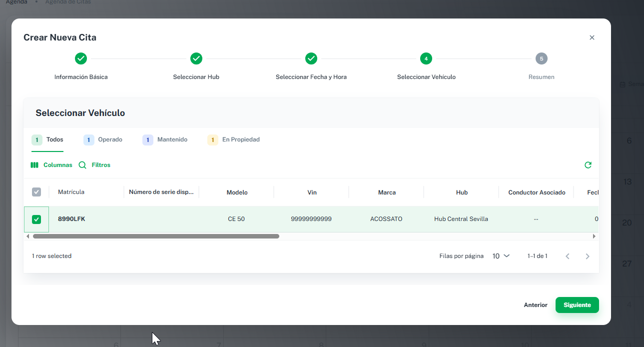Click the Seleccionar Fecha y Hora step checkmark
Image resolution: width=644 pixels, height=347 pixels.
[311, 58]
